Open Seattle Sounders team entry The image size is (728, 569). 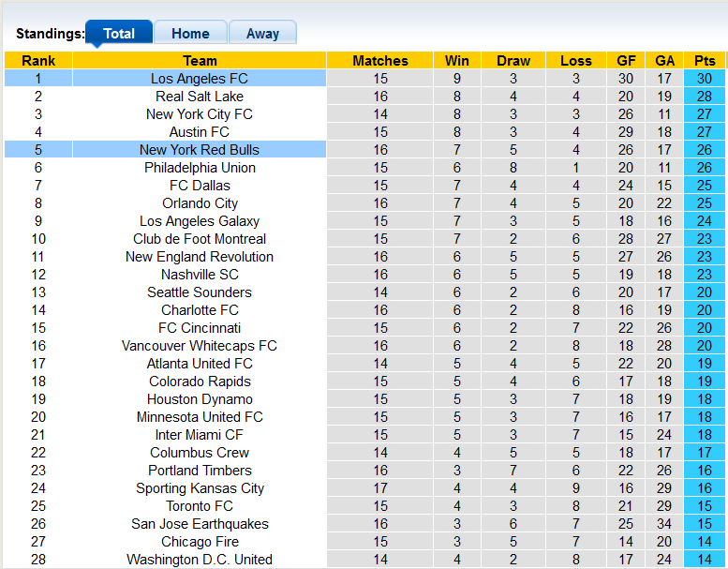click(200, 292)
